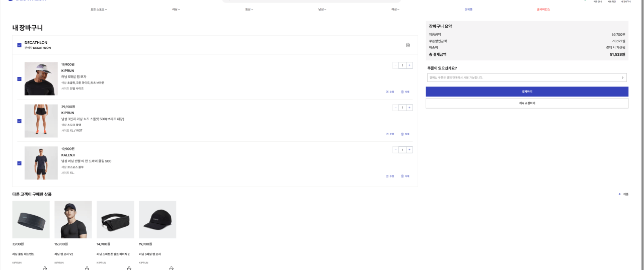Uncheck the KALENJI 러닝 반팔 티 item checkbox
Screen dimensions: 644x270
pyautogui.click(x=19, y=163)
